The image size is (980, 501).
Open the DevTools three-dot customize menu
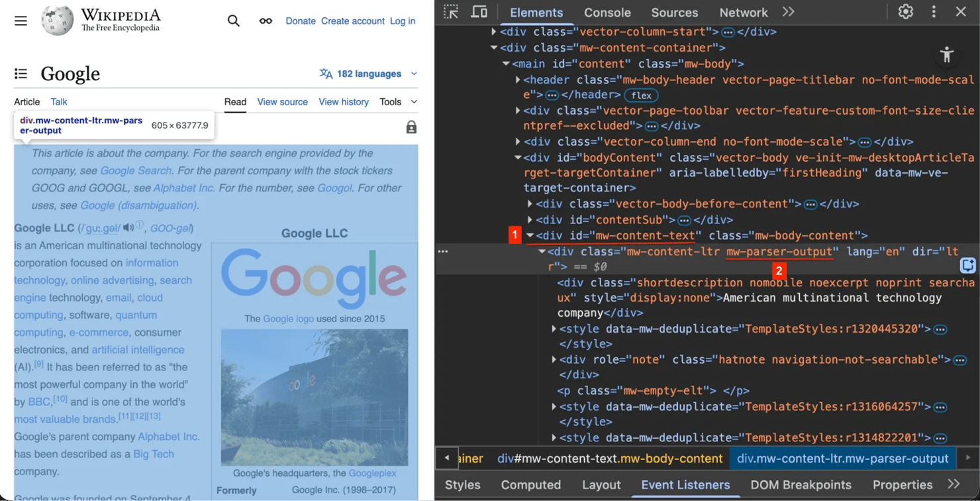click(x=934, y=12)
